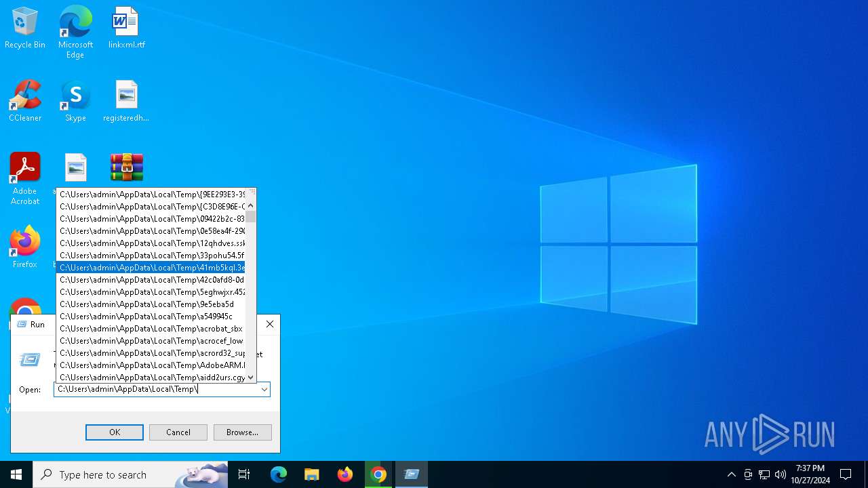868x488 pixels.
Task: Choose the Temp\33pohu54 suggestion
Action: 151,256
